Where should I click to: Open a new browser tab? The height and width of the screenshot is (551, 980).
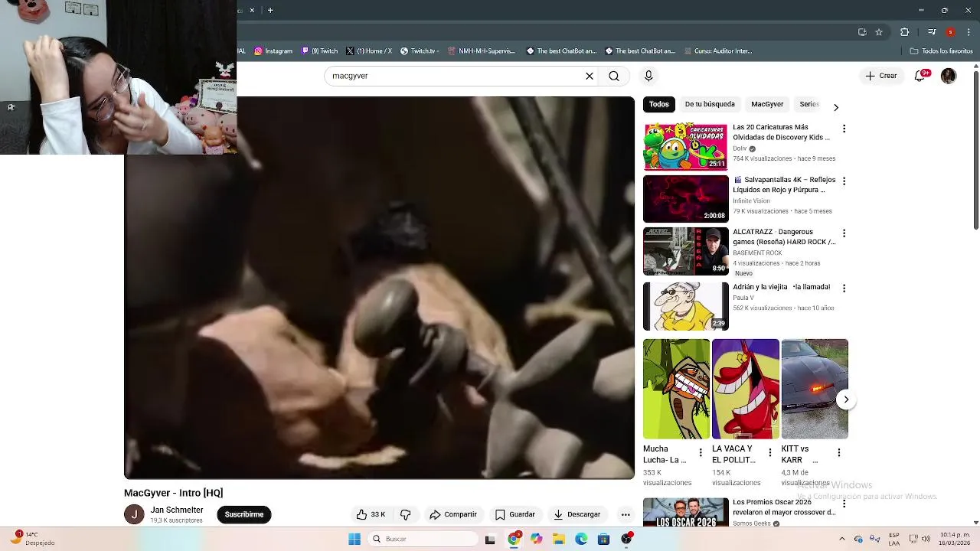270,10
